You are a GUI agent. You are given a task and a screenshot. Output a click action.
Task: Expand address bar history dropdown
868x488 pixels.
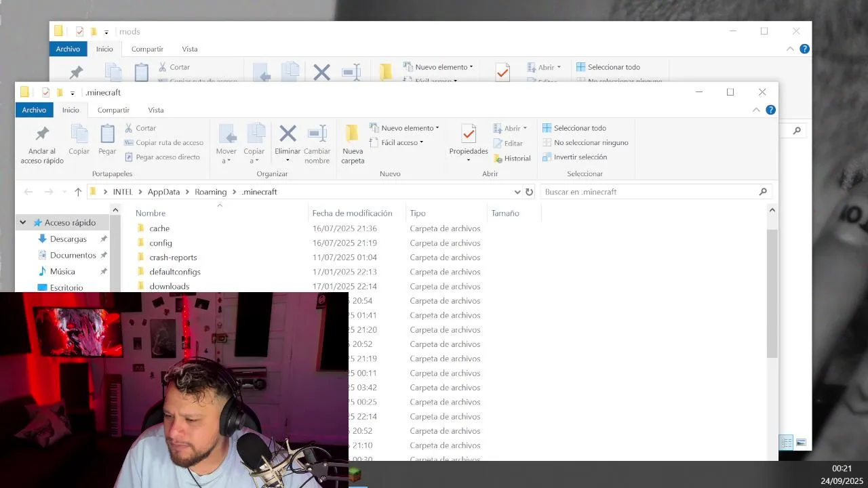tap(517, 192)
